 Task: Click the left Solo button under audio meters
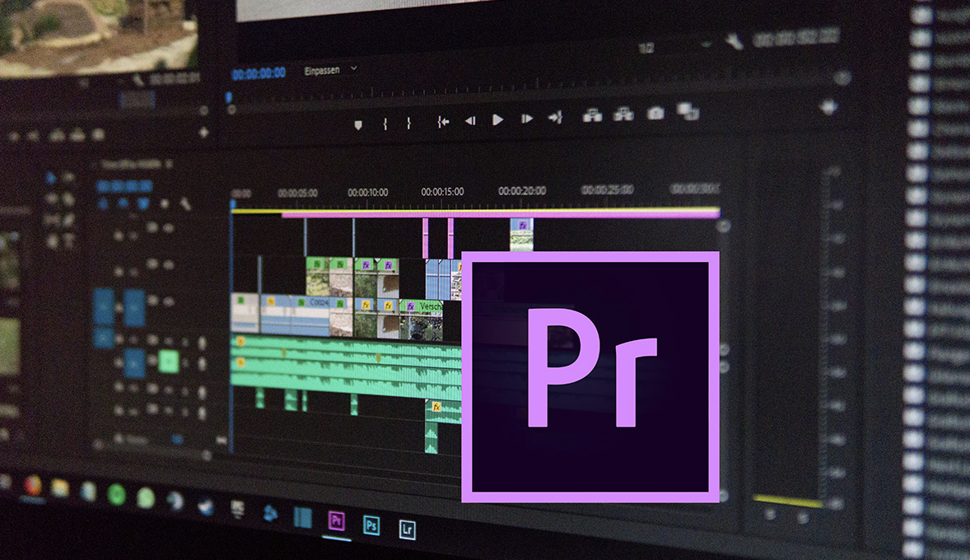tap(769, 514)
